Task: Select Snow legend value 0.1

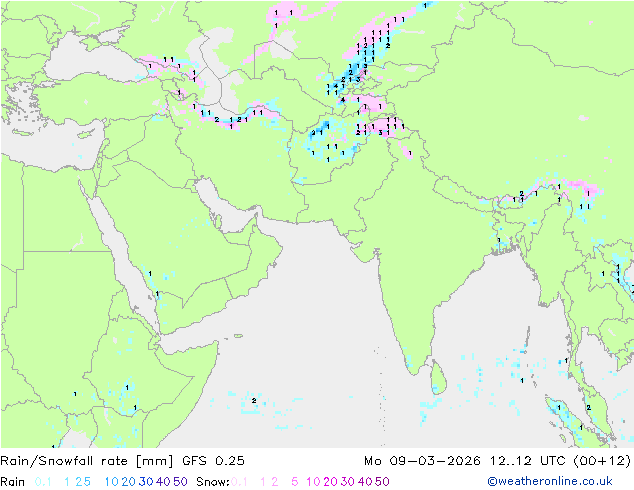Action: 239,482
